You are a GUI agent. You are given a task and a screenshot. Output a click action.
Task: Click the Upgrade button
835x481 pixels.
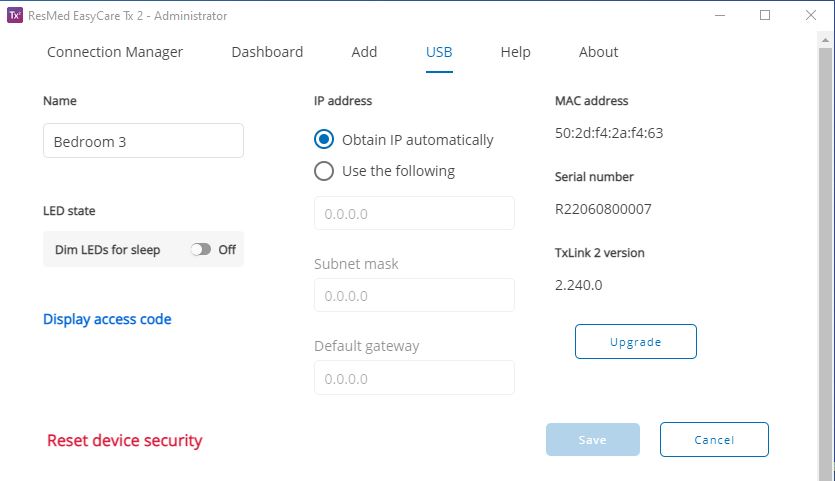[x=636, y=341]
